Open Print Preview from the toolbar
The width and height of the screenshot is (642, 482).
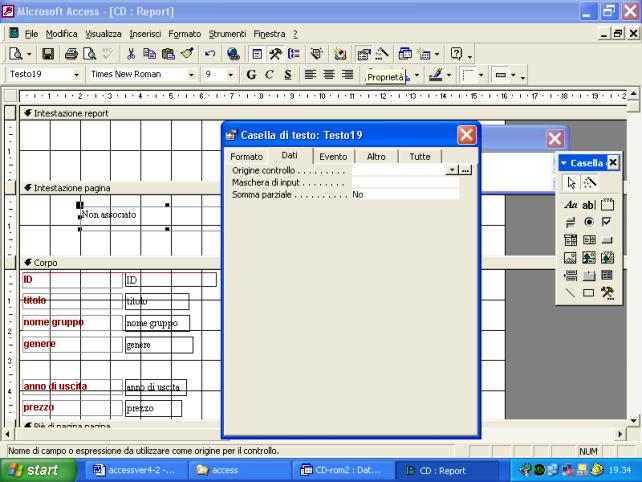(x=89, y=54)
